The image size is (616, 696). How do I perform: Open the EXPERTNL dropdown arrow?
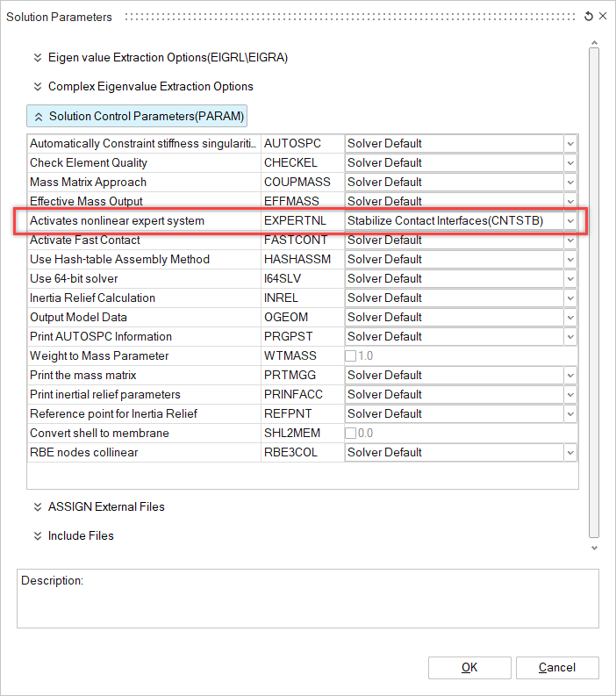click(569, 220)
